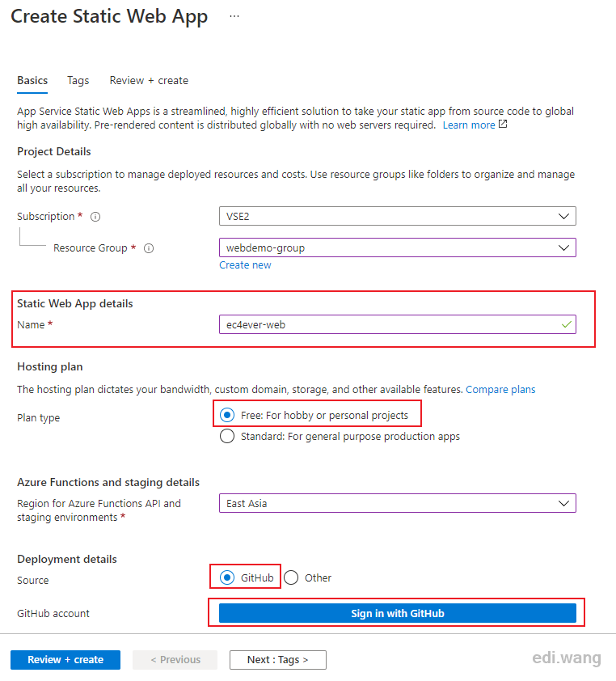Switch to the Tags tab
Image resolution: width=616 pixels, height=681 pixels.
tap(78, 81)
